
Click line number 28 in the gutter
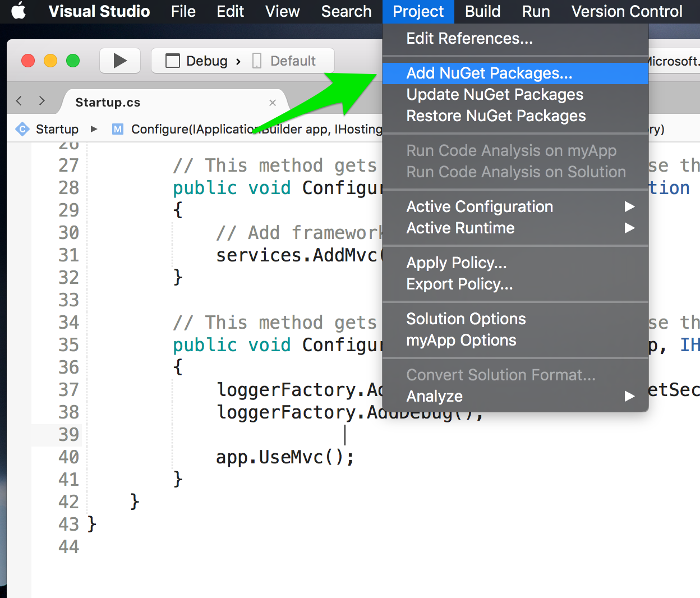coord(68,187)
